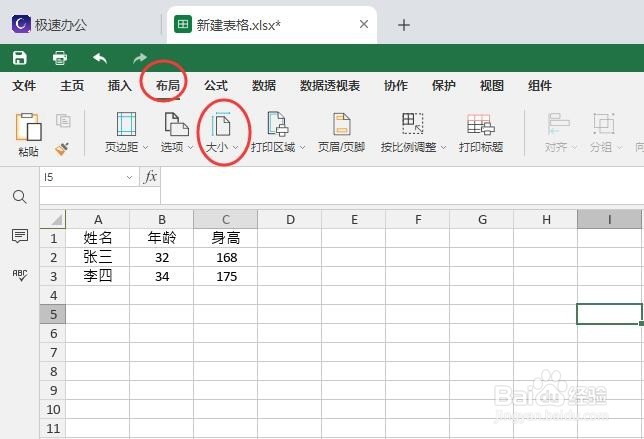Expand the 按比例调整 dropdown arrow
The height and width of the screenshot is (439, 644).
[444, 147]
